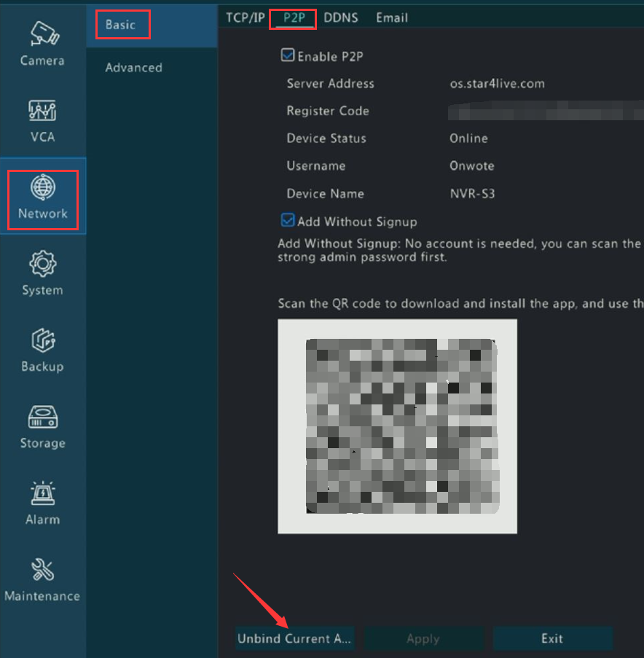Open Maintenance tools section
The width and height of the screenshot is (644, 658).
pos(42,580)
